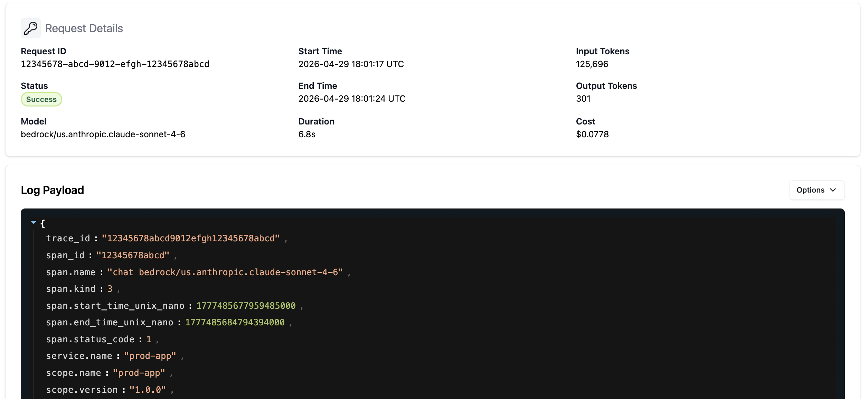The width and height of the screenshot is (868, 399).
Task: Click the Request ID label
Action: pyautogui.click(x=44, y=51)
